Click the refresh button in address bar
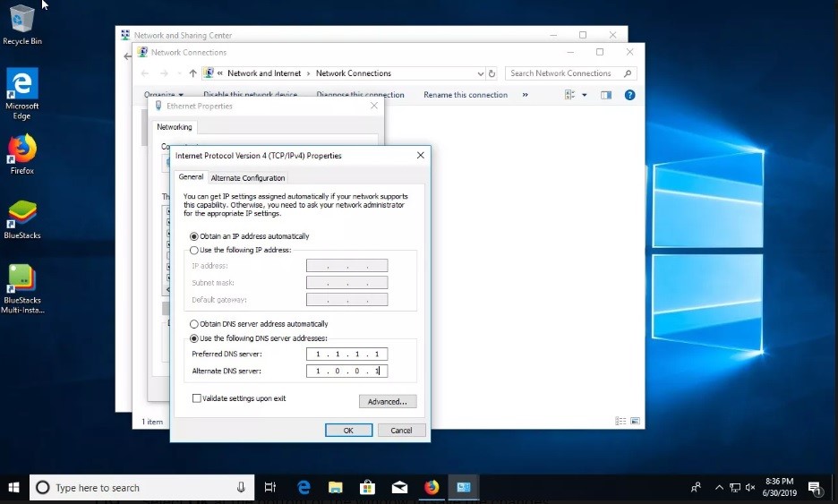Viewport: 838px width, 504px height. click(x=492, y=73)
